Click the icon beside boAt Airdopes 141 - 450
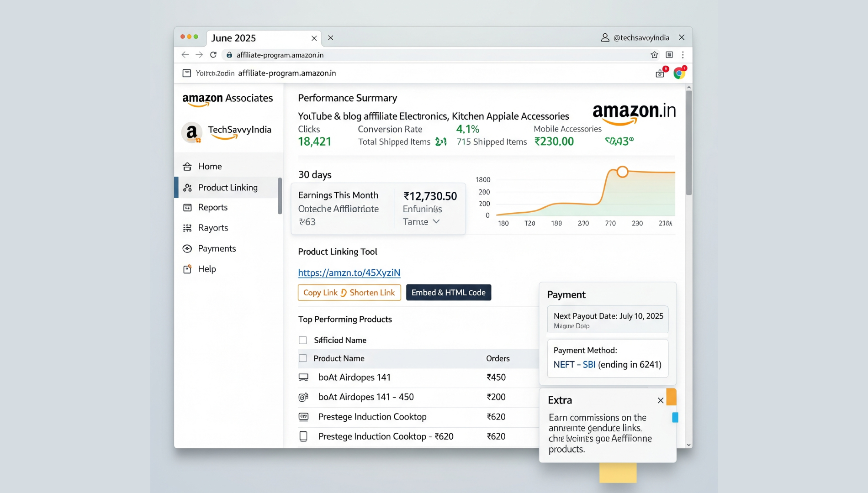The image size is (868, 493). tap(303, 397)
